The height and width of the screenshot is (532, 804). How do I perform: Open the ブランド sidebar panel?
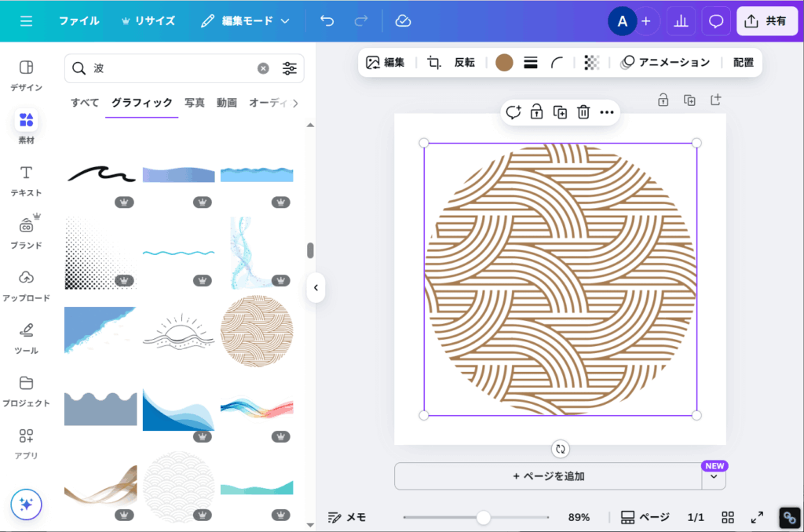point(26,233)
